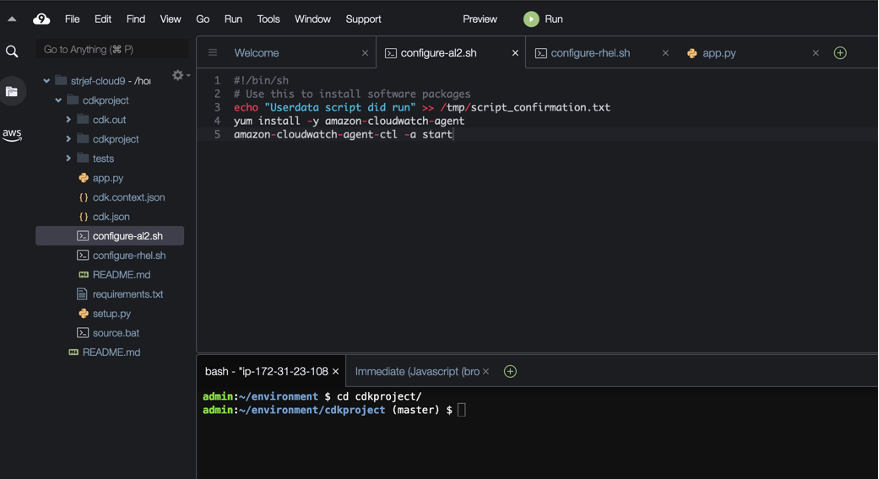Screen dimensions: 879x479
Task: Expand the nested cdkproject folder arrow
Action: (68, 139)
